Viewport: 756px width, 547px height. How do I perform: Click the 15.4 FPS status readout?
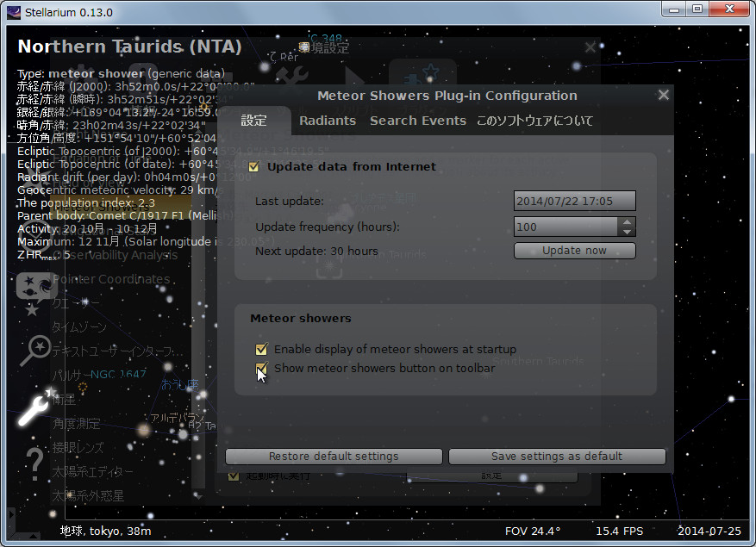[620, 531]
